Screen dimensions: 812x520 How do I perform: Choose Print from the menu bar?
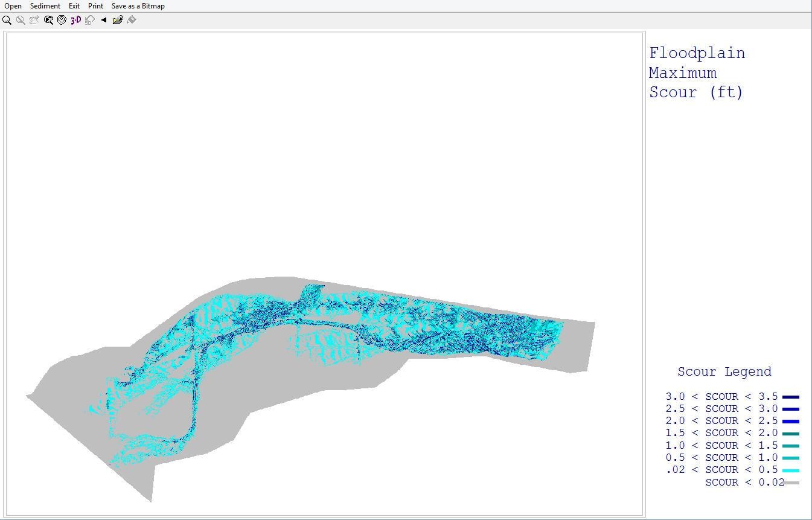coord(95,6)
